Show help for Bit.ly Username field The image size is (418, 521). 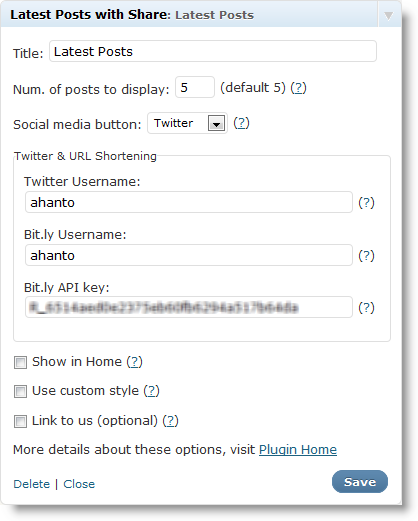point(366,256)
